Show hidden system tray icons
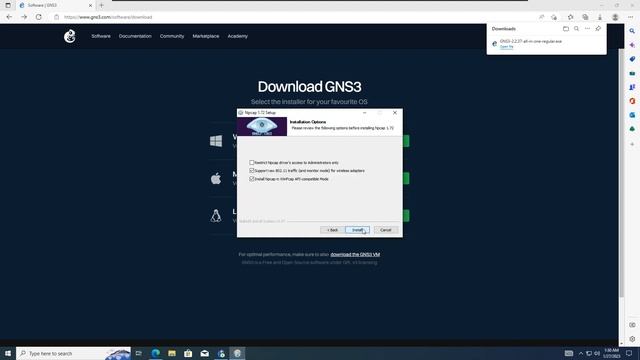Image resolution: width=640 pixels, height=360 pixels. coord(581,353)
